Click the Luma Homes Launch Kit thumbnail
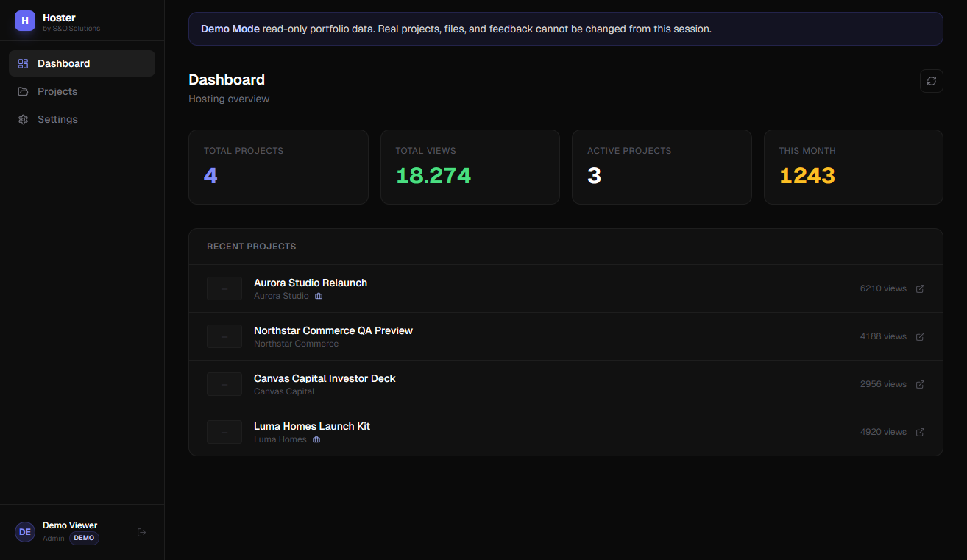This screenshot has width=967, height=560. pos(224,432)
